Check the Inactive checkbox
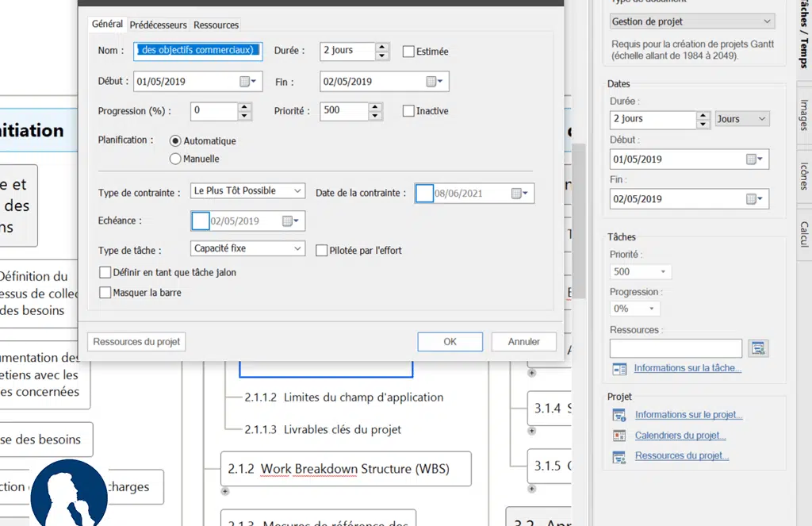Screen dimensions: 812x526 (x=409, y=111)
